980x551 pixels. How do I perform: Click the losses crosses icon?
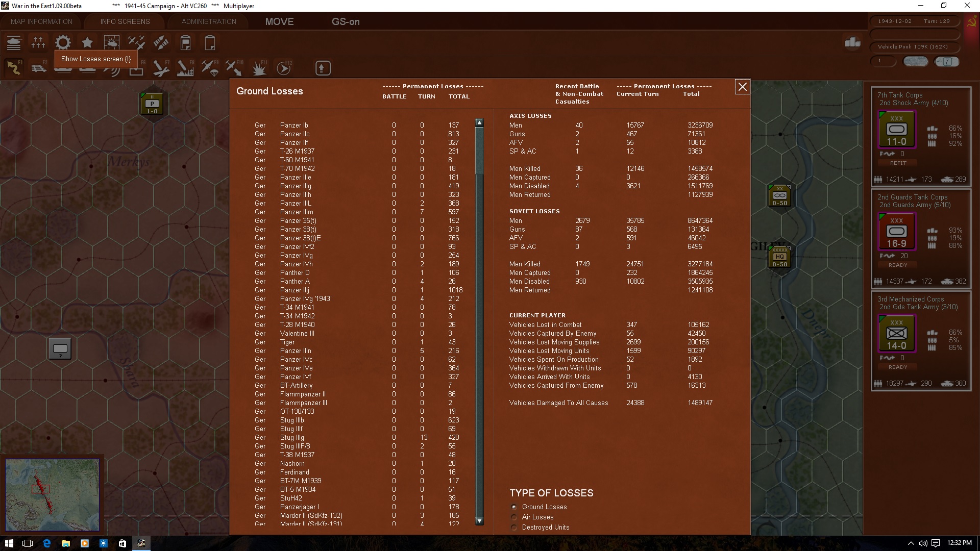point(38,43)
